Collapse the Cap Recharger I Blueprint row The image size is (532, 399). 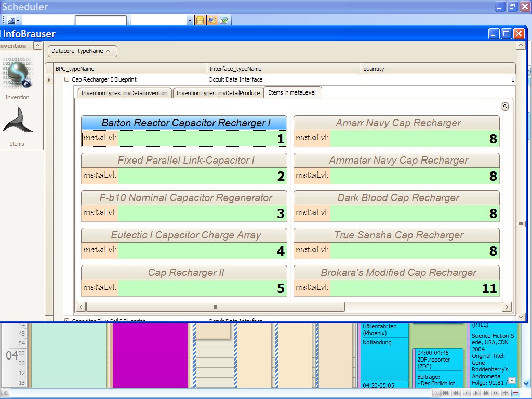click(x=67, y=79)
